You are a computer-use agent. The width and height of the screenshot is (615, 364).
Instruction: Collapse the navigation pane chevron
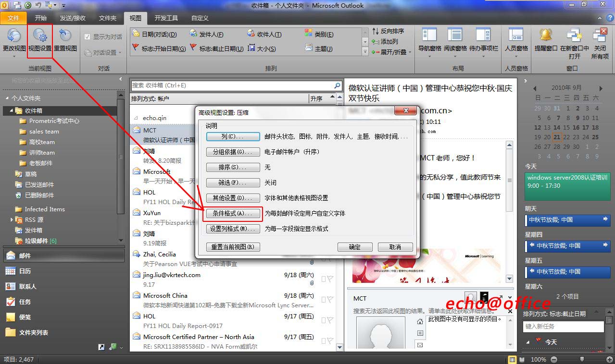click(x=121, y=80)
